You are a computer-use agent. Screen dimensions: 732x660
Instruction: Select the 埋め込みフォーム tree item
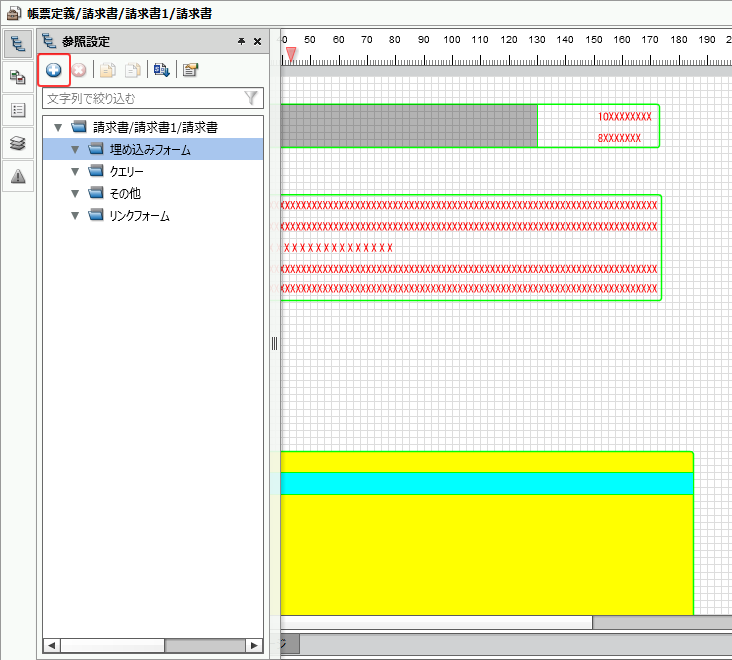[x=153, y=149]
